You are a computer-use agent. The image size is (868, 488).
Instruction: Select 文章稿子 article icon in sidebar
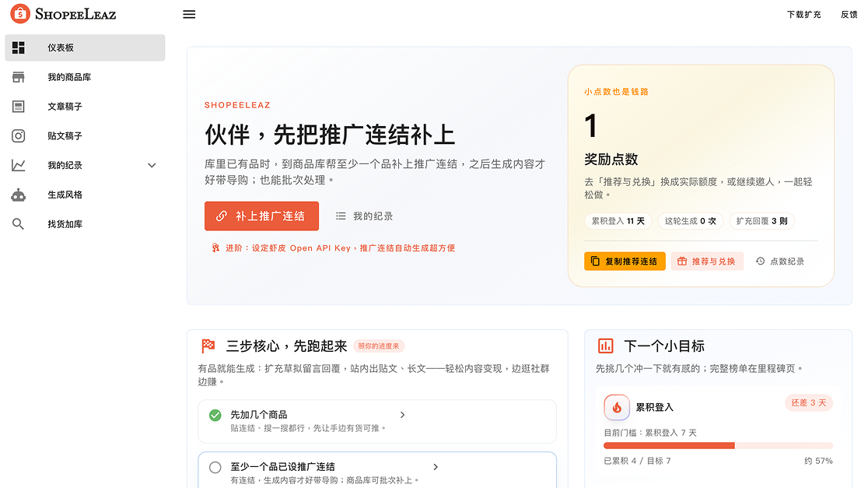19,107
